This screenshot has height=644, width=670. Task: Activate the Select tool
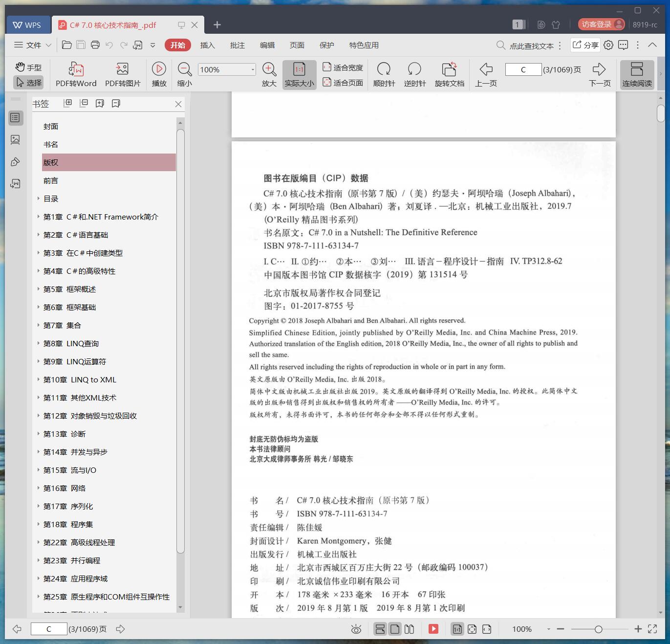(28, 83)
